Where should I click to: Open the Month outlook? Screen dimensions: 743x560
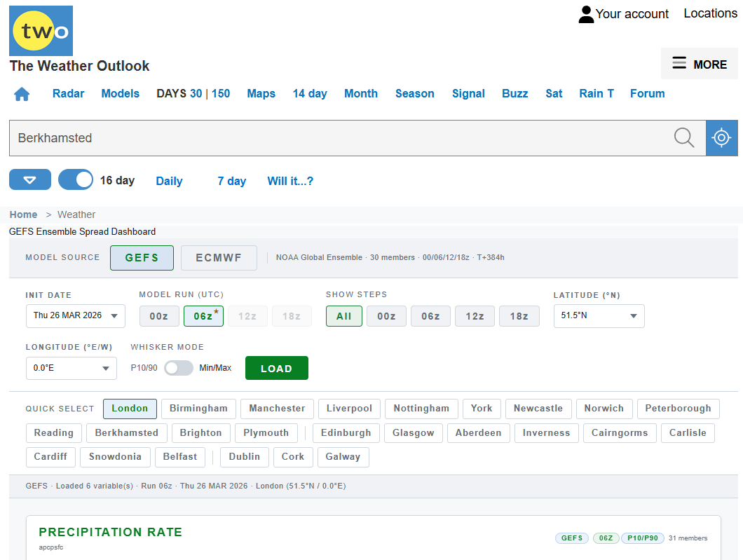click(361, 93)
